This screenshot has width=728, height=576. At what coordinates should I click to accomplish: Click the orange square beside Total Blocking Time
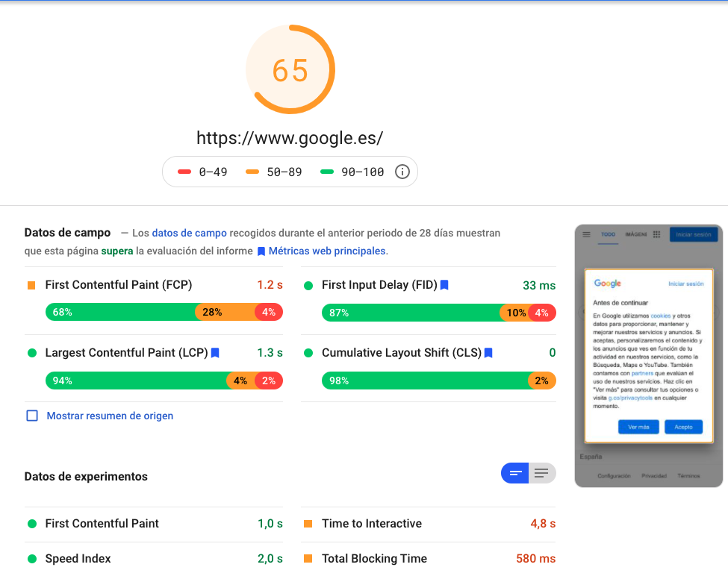point(308,559)
